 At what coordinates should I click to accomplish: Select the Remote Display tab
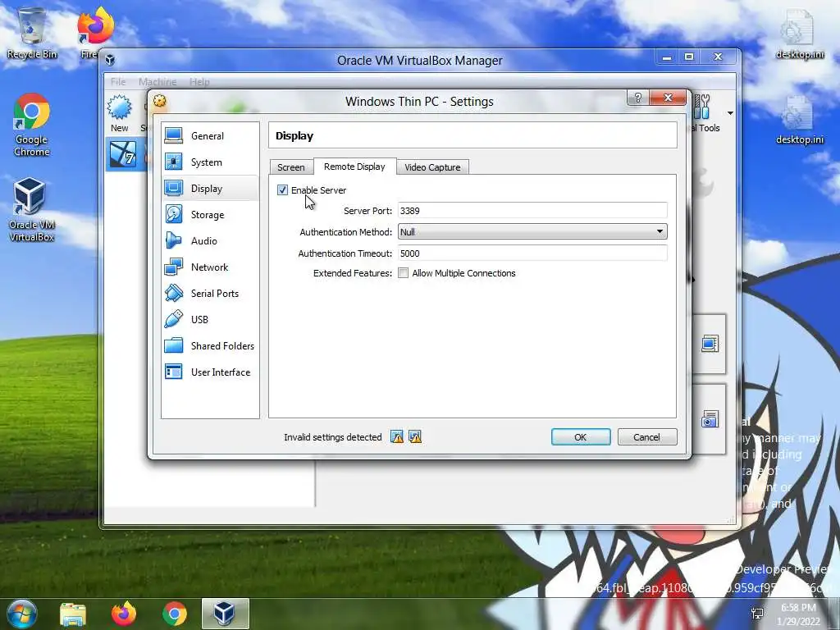[x=354, y=167]
